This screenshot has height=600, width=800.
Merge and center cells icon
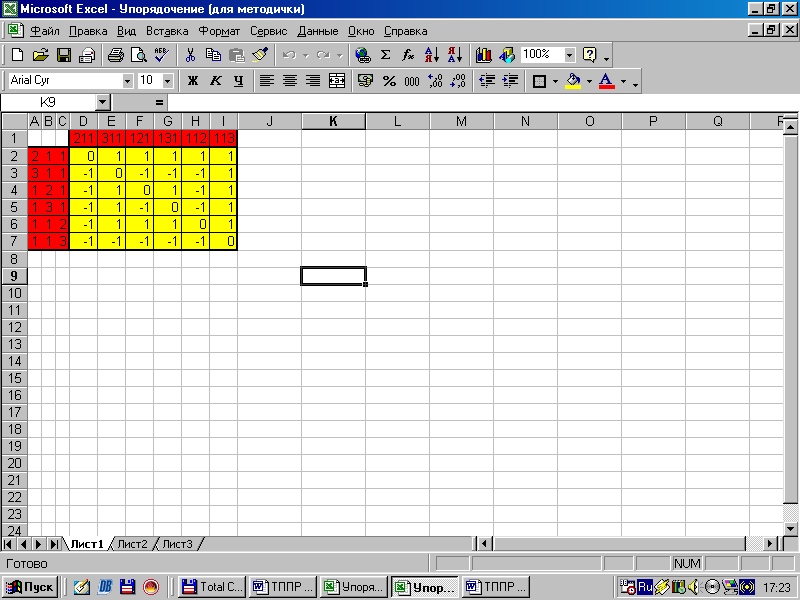[x=337, y=81]
